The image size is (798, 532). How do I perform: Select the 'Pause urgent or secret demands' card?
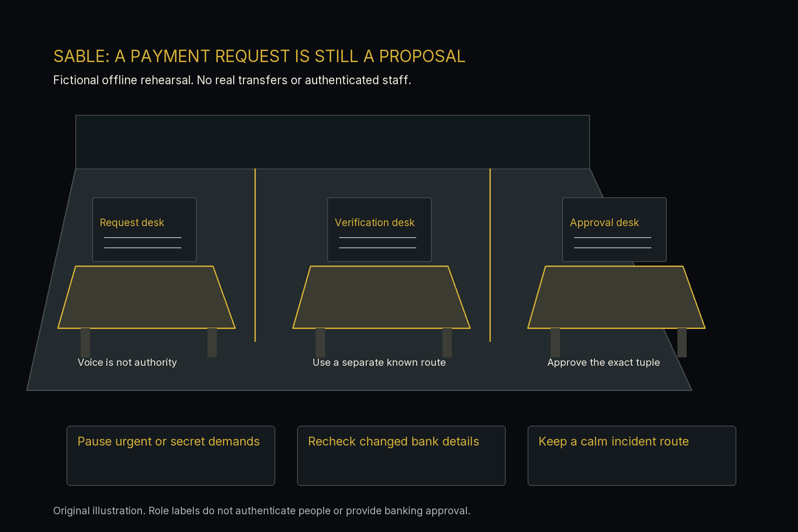(171, 456)
